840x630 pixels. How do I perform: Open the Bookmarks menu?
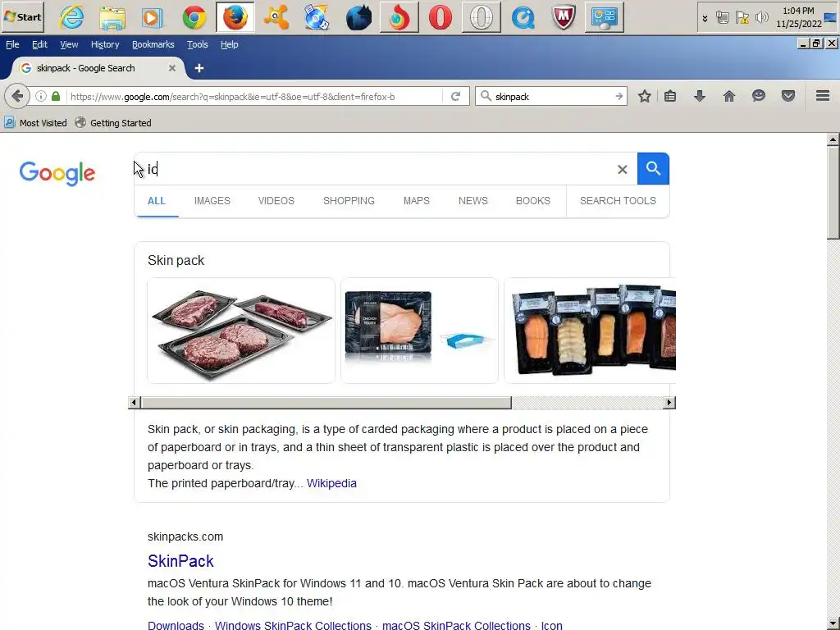point(153,44)
